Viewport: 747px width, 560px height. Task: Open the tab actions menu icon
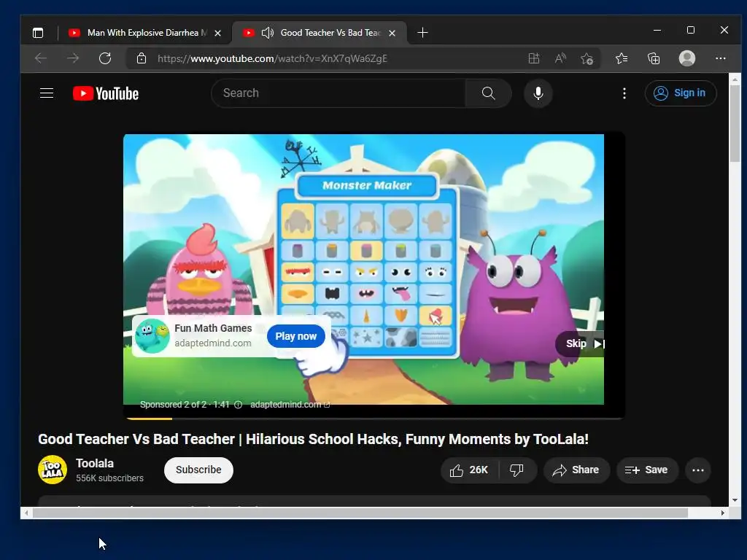(38, 32)
